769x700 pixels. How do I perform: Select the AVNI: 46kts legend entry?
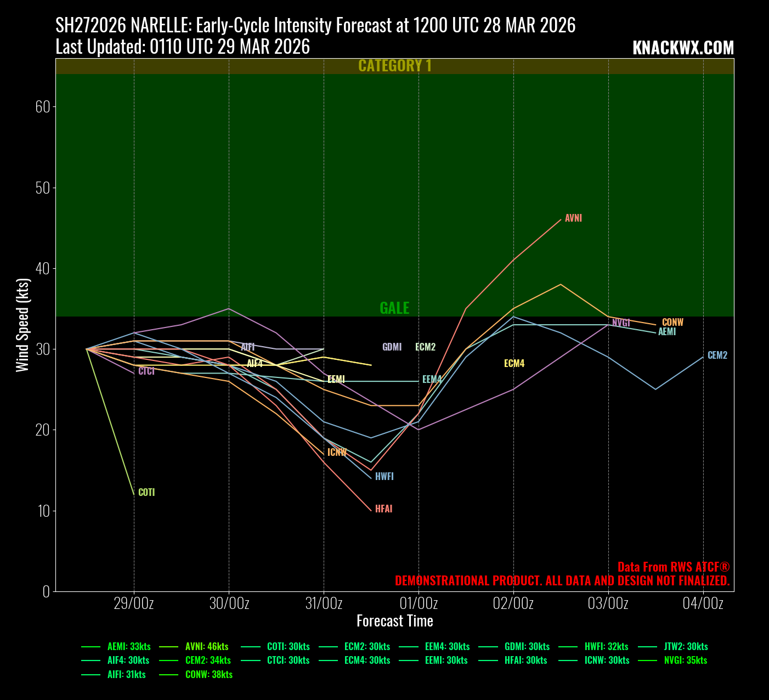pyautogui.click(x=206, y=647)
